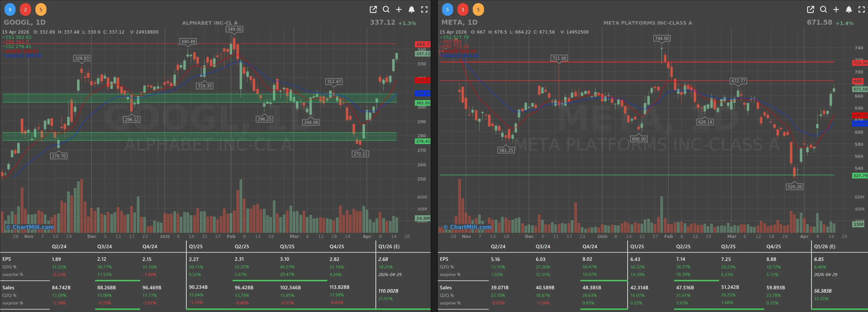Screen dimensions: 868x312
Task: Click the magnifier search icon on META chart
Action: pyautogui.click(x=823, y=9)
